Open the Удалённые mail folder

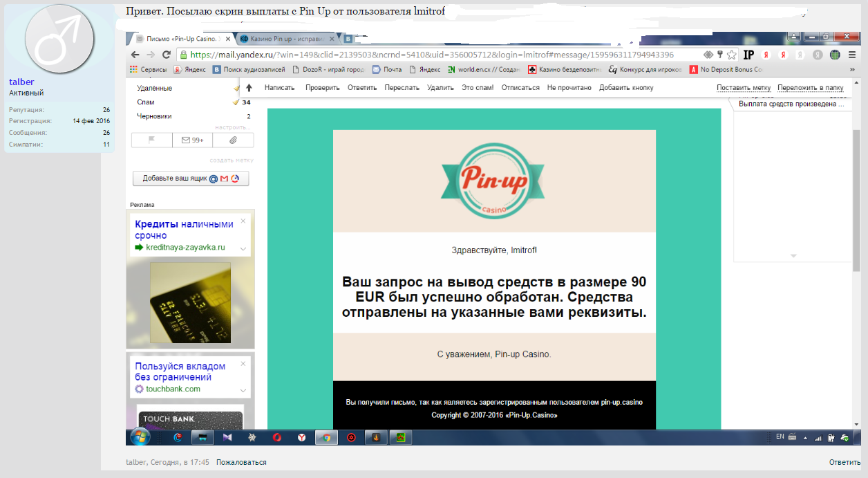coord(155,89)
